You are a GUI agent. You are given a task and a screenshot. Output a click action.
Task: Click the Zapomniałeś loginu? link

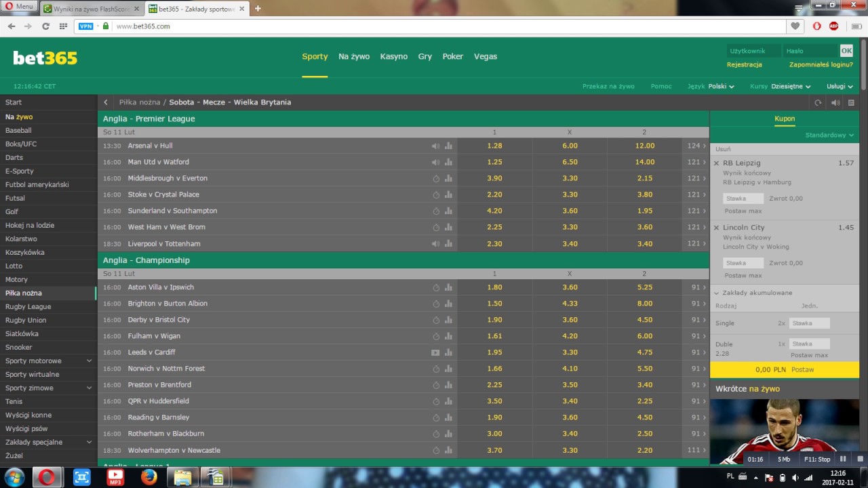tap(821, 65)
